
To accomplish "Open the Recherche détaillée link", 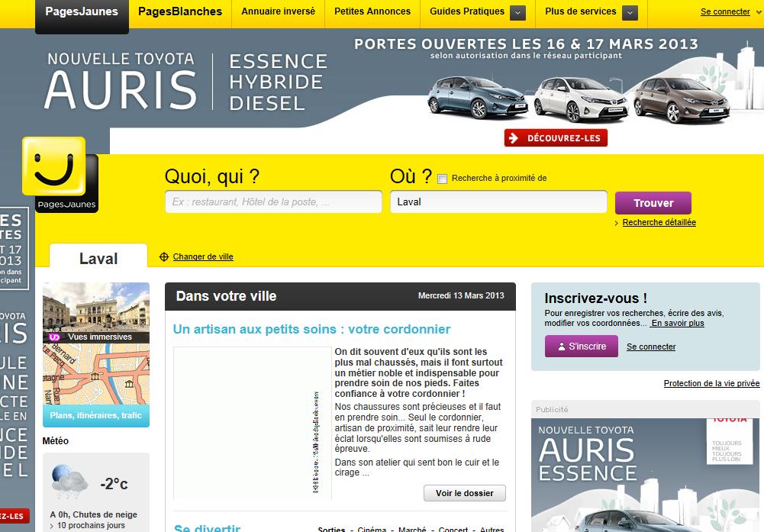I will (x=659, y=223).
